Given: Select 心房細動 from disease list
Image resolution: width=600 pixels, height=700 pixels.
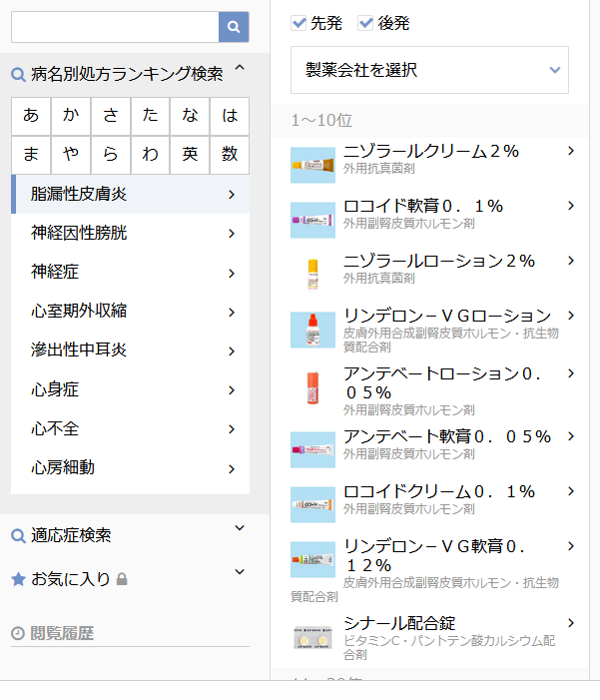Looking at the screenshot, I should pyautogui.click(x=131, y=468).
